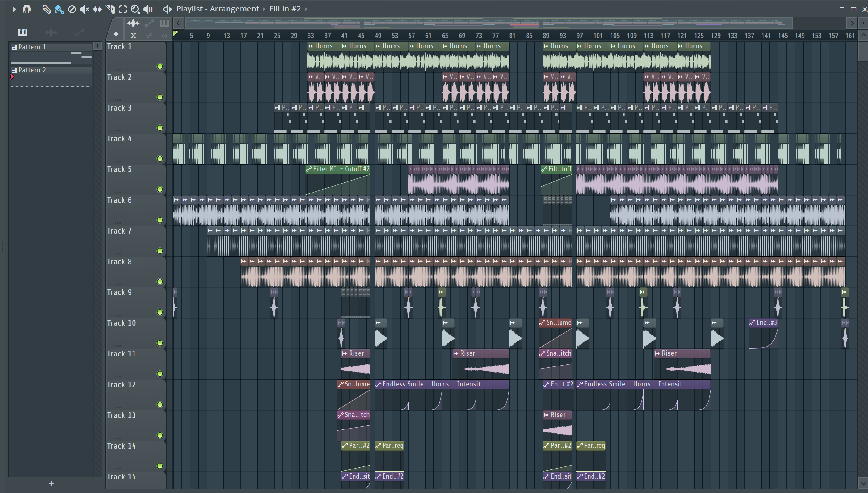Select the Draw pencil tool
Image resolution: width=868 pixels, height=493 pixels.
(x=46, y=9)
